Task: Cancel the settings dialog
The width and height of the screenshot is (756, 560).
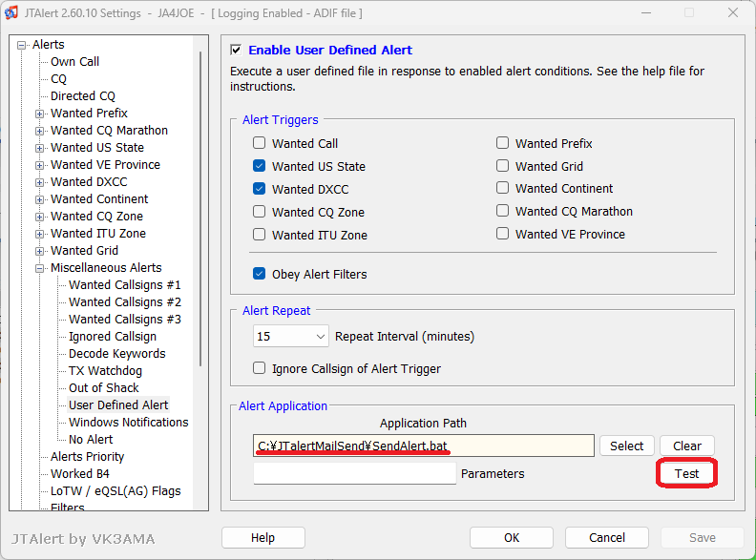Action: pyautogui.click(x=606, y=538)
